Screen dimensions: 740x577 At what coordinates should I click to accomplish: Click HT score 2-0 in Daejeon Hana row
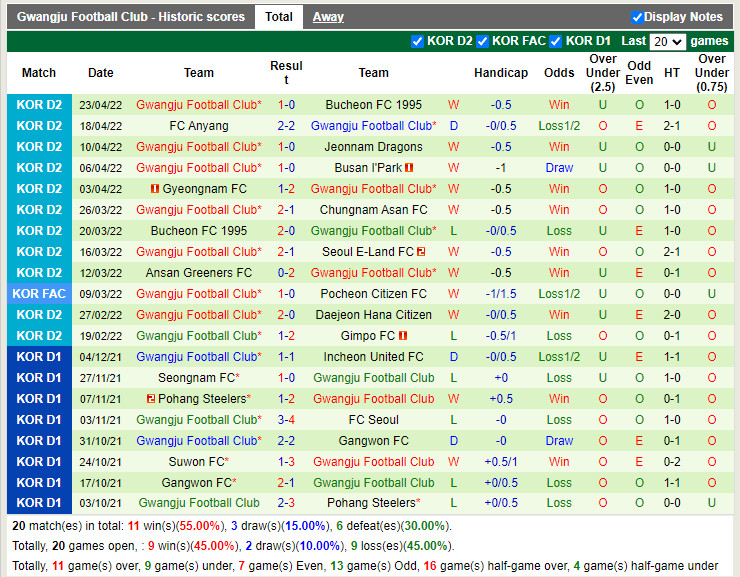tap(672, 315)
